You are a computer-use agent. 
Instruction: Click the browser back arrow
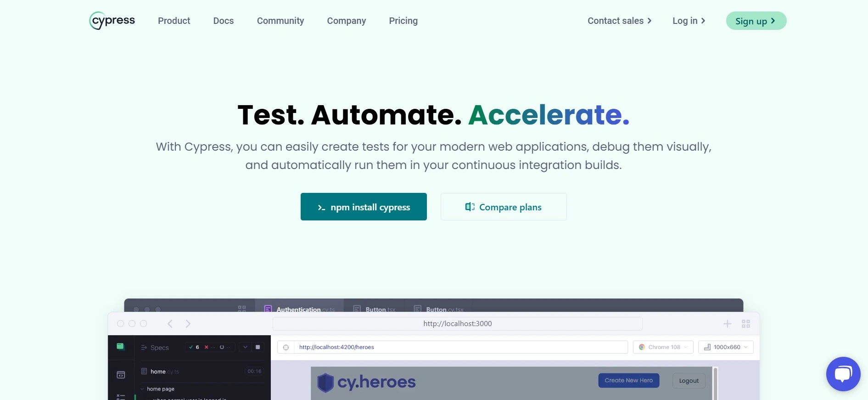[x=170, y=324]
